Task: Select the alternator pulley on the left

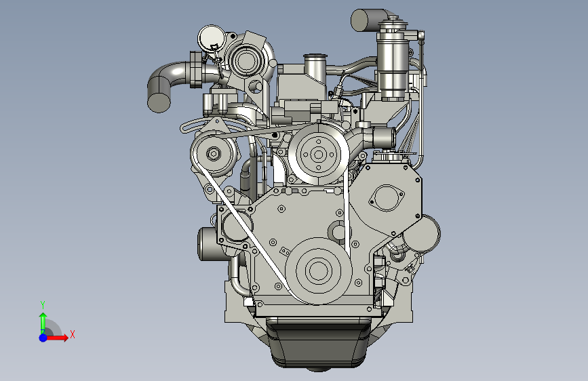Action: [214, 154]
